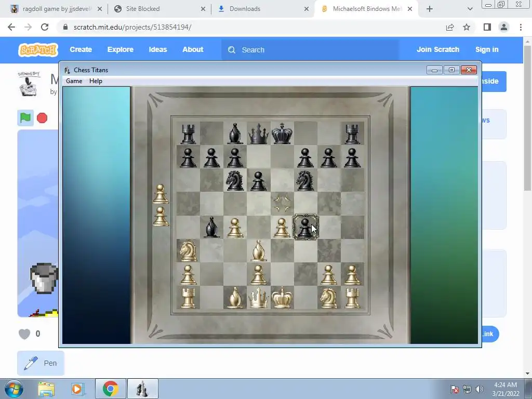Close the Downloads tab
532x399 pixels.
coord(307,9)
